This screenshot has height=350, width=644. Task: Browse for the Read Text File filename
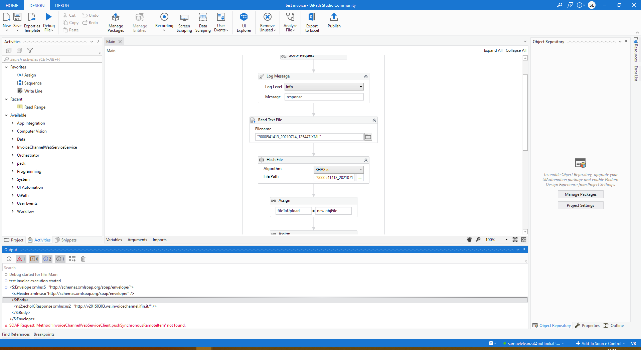point(368,137)
